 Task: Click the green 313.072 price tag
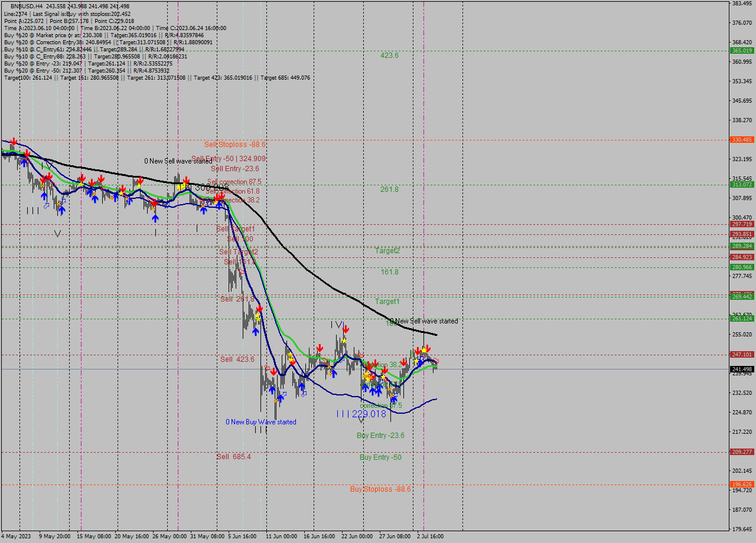tap(742, 184)
